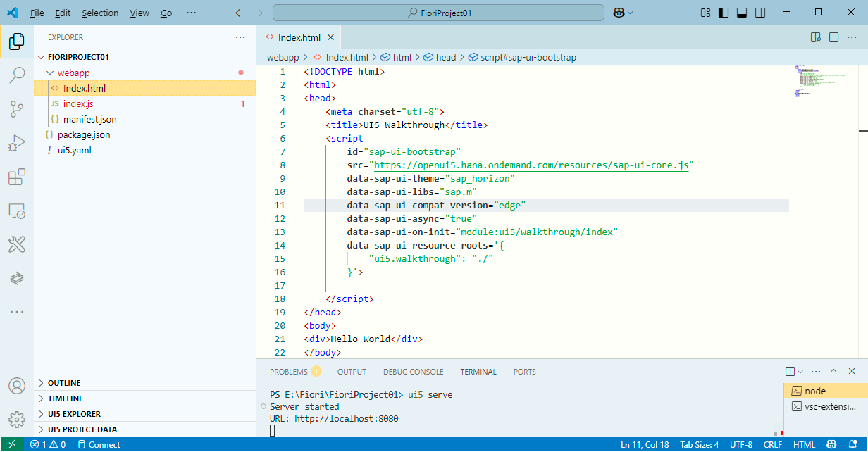Open the Edit menu

tap(63, 13)
